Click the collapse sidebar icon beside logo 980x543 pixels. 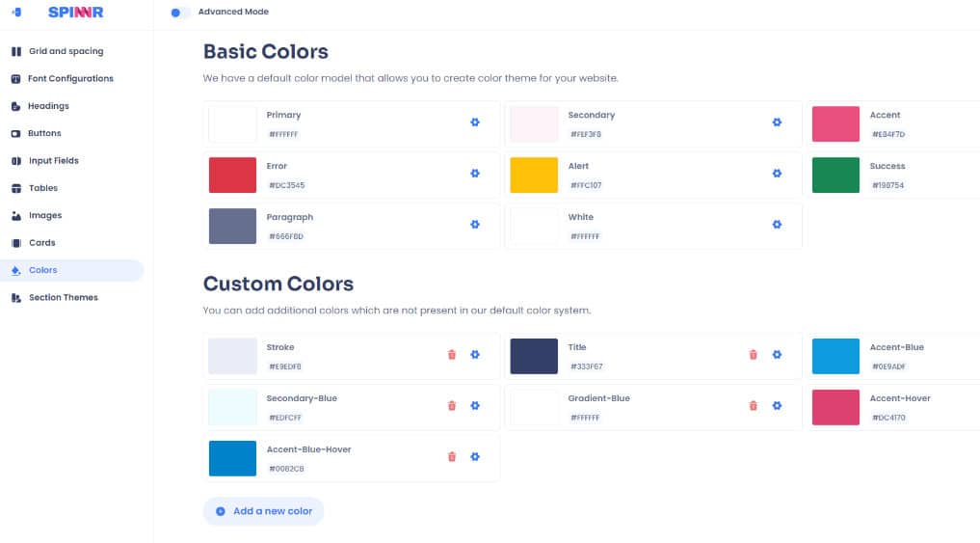click(16, 13)
